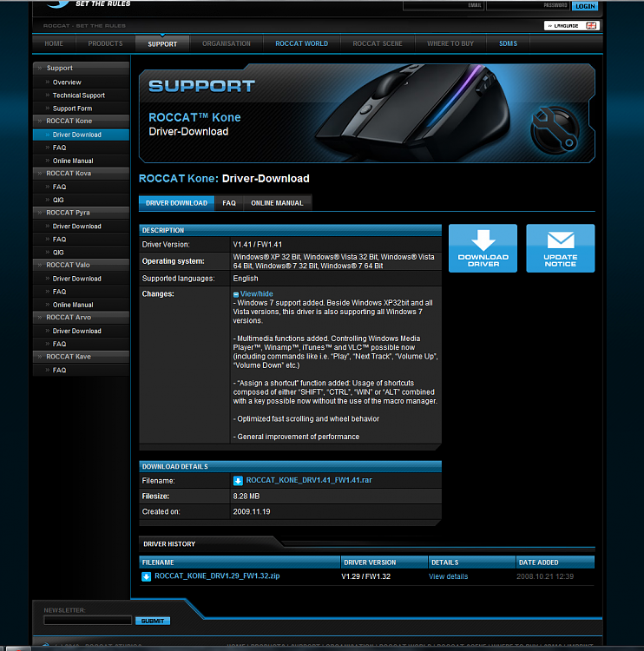Image resolution: width=644 pixels, height=651 pixels.
Task: Open FAQ under ROCCAT Kave
Action: (x=59, y=371)
